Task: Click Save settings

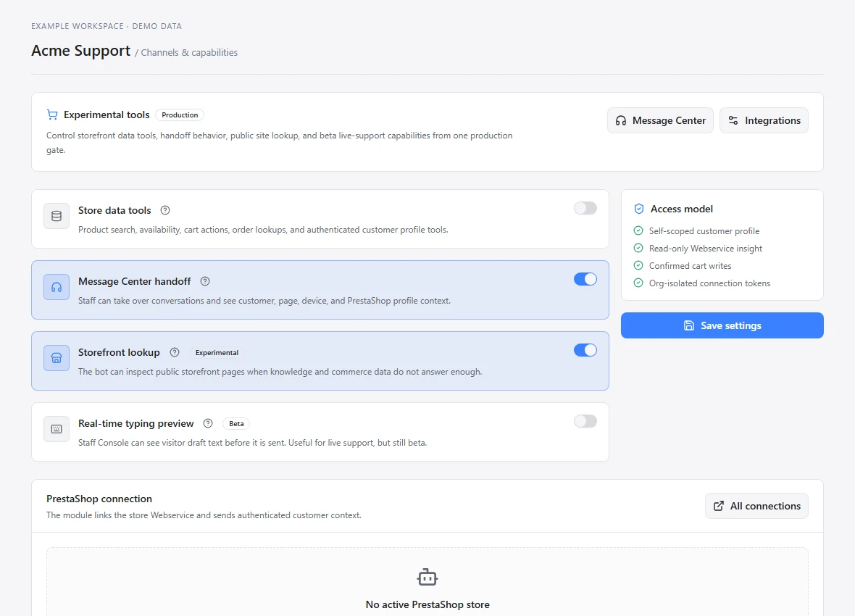Action: [722, 325]
